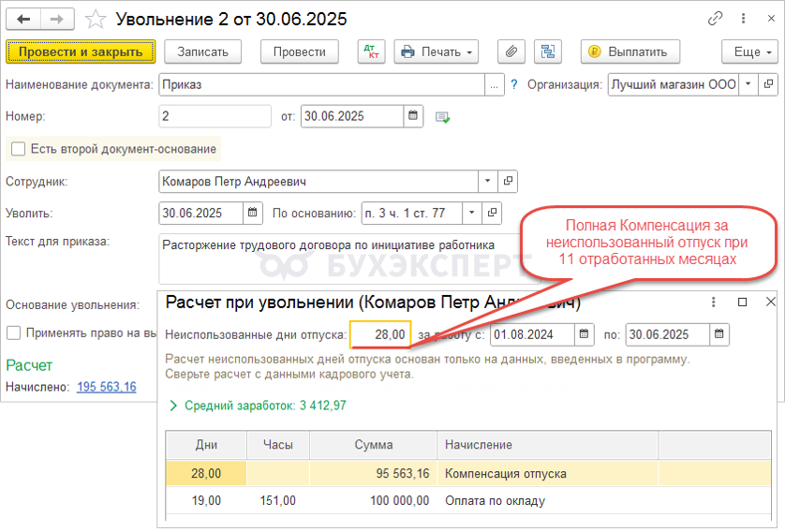Image resolution: width=785 pixels, height=532 pixels.
Task: Click 'Провести и закрыть' button
Action: click(x=81, y=52)
